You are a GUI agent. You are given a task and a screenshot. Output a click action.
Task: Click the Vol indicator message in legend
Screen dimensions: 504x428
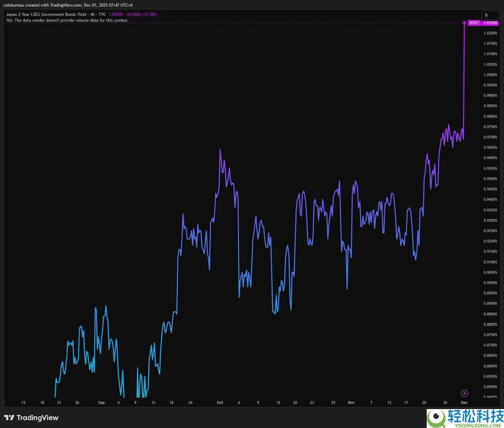(67, 20)
